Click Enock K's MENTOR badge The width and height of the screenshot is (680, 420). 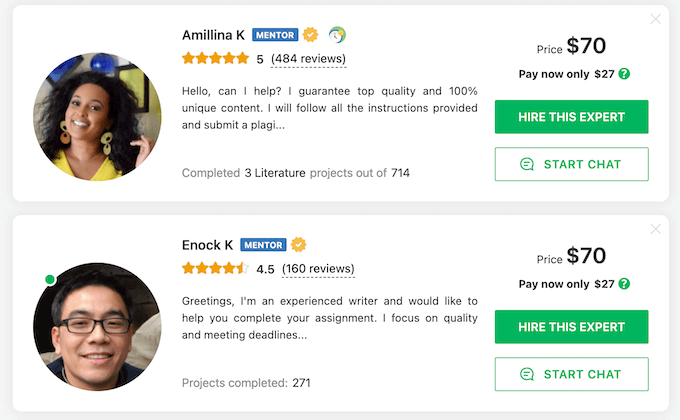coord(263,245)
